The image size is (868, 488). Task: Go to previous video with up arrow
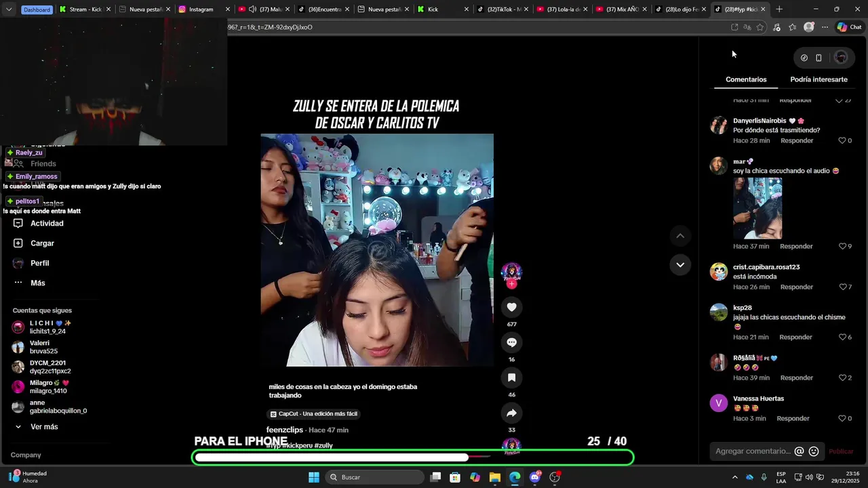(680, 236)
